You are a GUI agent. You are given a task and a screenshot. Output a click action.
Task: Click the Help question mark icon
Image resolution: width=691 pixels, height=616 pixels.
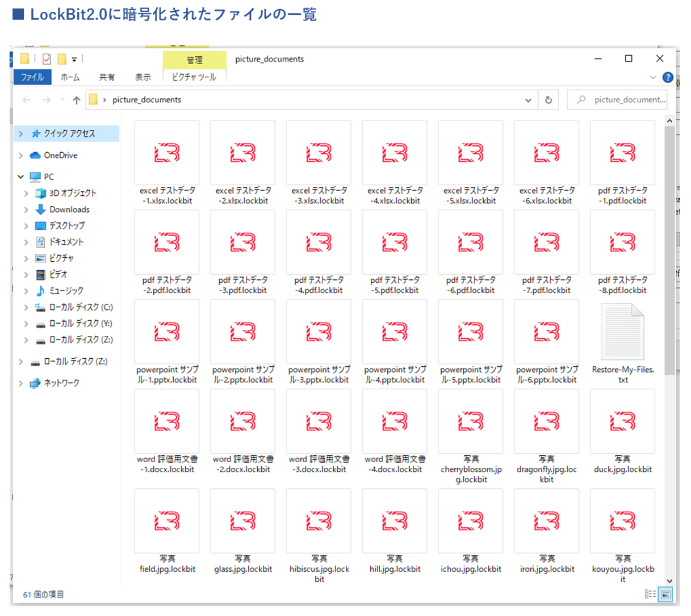click(668, 77)
